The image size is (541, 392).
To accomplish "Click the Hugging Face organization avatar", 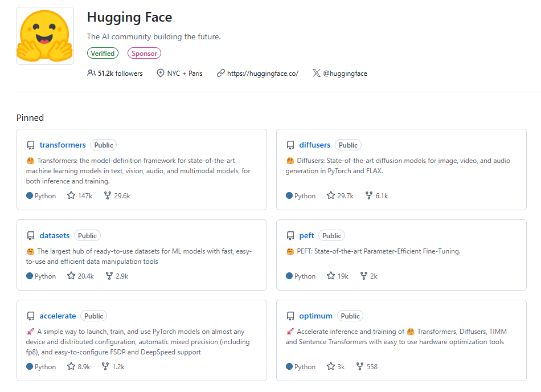I will pos(45,36).
